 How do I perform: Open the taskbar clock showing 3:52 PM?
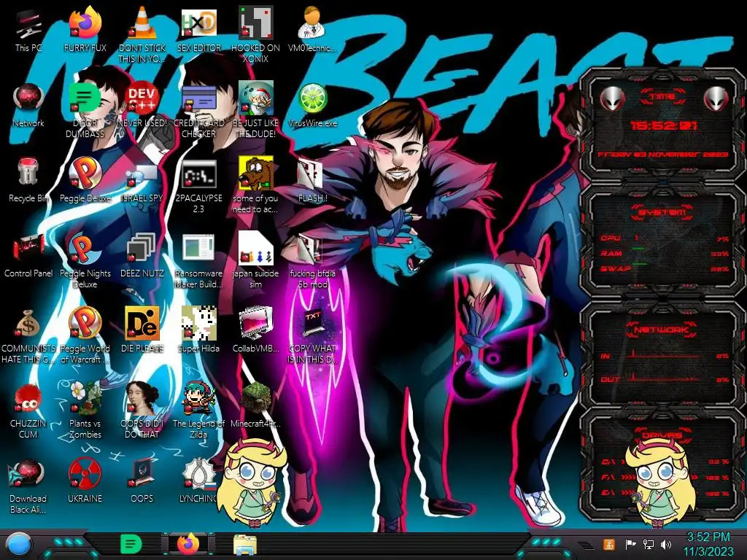point(708,544)
